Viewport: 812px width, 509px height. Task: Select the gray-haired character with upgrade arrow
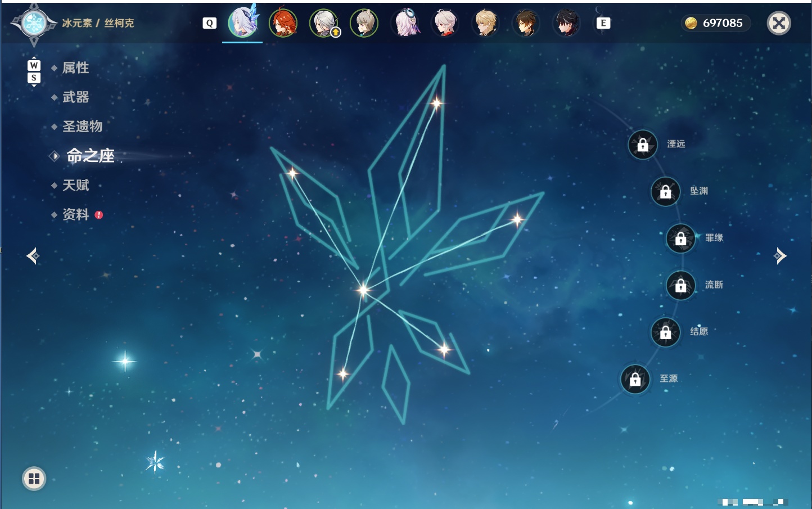[324, 23]
